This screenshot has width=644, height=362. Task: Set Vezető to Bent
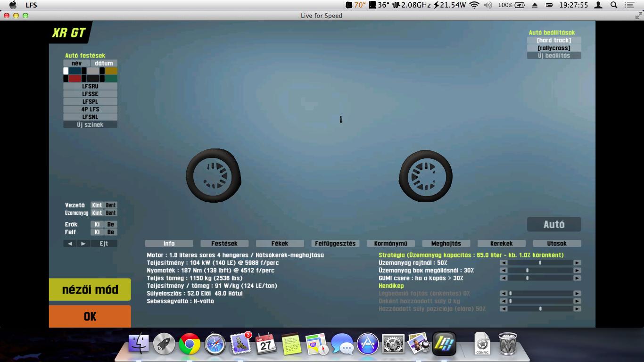[x=111, y=206]
